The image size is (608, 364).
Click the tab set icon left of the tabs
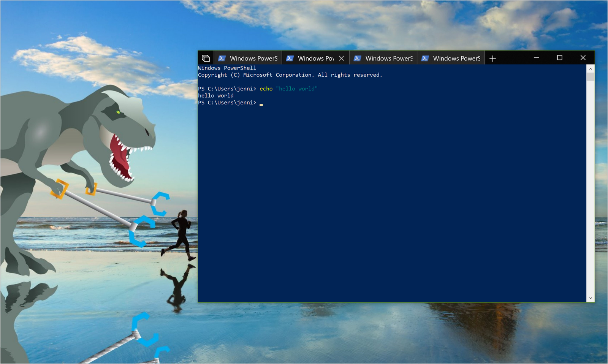coord(206,58)
